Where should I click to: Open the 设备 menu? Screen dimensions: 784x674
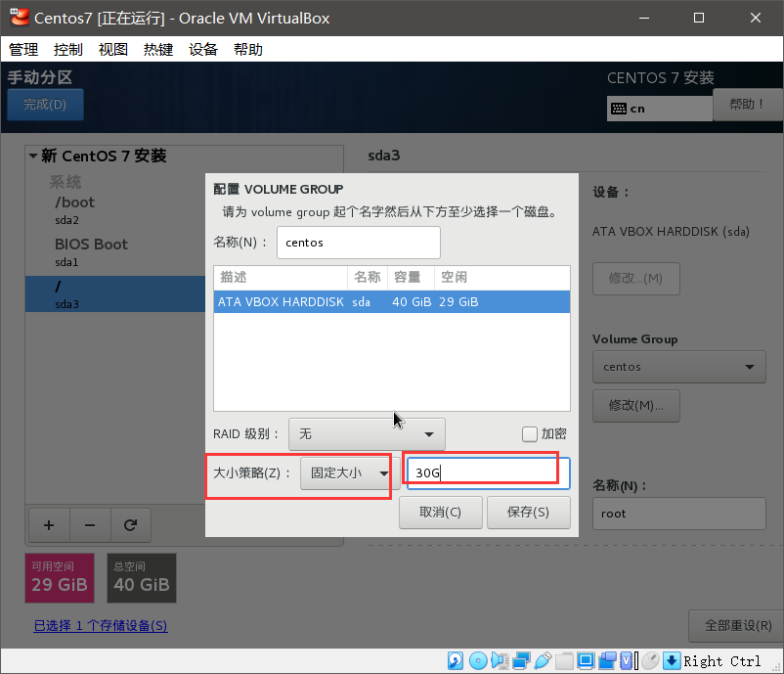pos(202,49)
